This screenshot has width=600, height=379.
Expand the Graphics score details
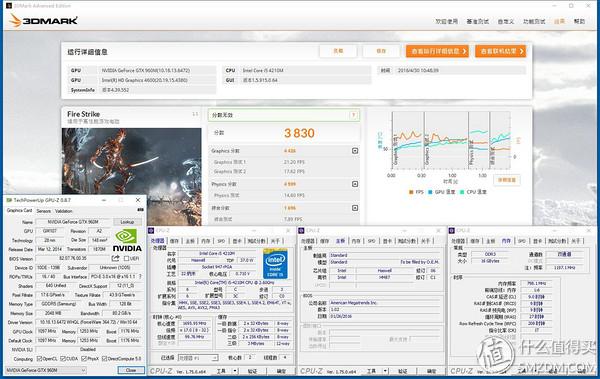click(x=355, y=151)
